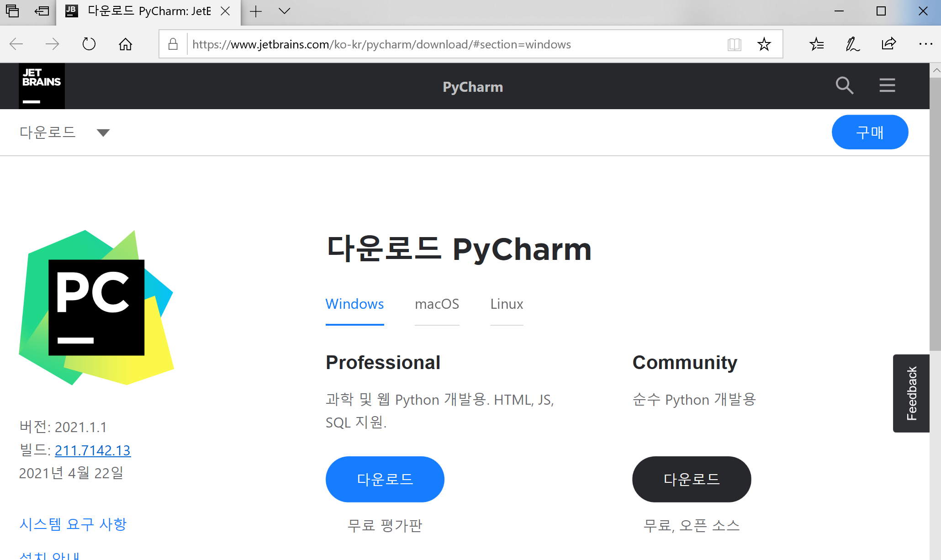The width and height of the screenshot is (941, 560).
Task: Click the 다운로드 PyCharm page heading
Action: [x=459, y=249]
